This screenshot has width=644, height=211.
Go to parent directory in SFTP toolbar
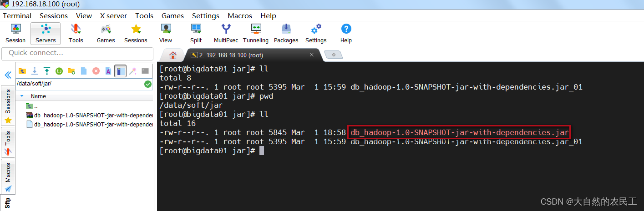22,71
